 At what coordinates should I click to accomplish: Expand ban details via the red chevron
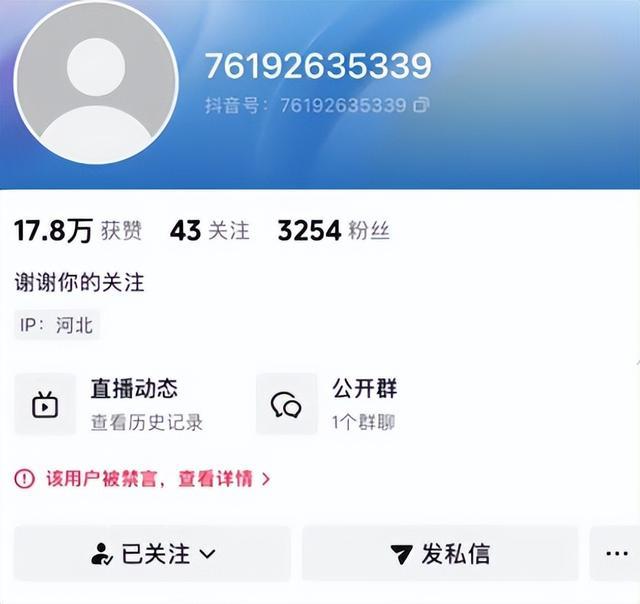point(266,478)
